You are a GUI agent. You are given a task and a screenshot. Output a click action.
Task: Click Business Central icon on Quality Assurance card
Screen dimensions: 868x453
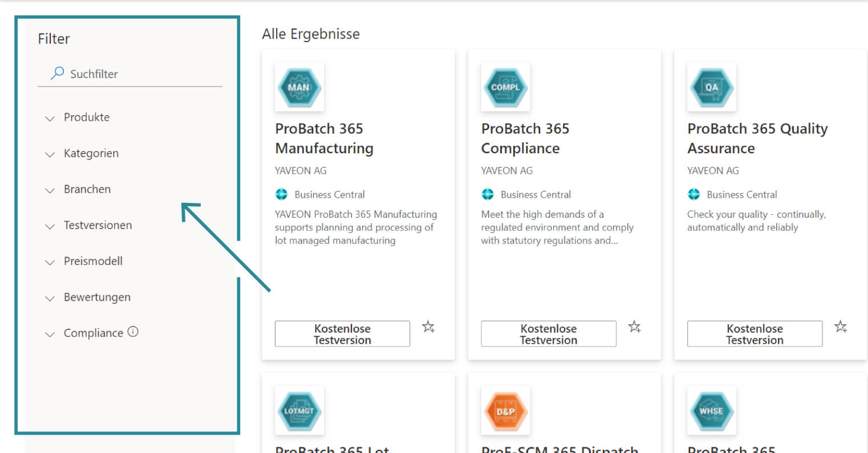(x=693, y=194)
